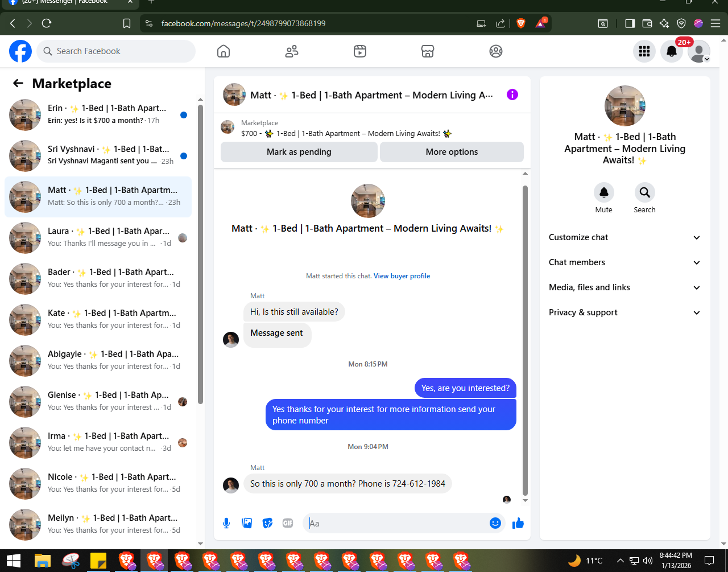
Task: Open the Windows notification center icon
Action: (709, 561)
